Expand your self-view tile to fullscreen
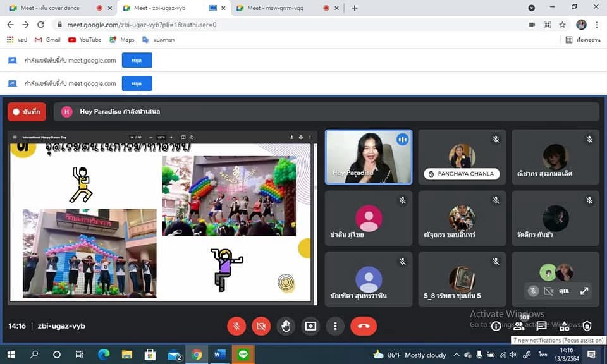 [584, 291]
